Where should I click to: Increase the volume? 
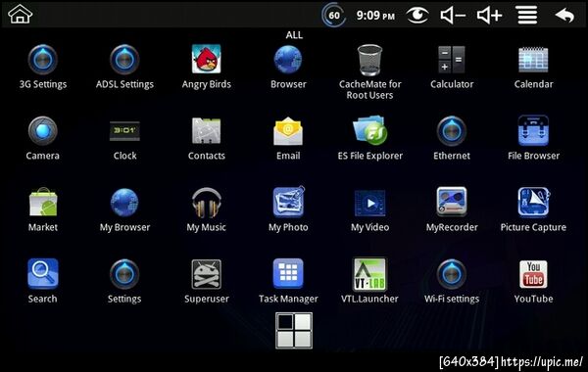click(489, 16)
